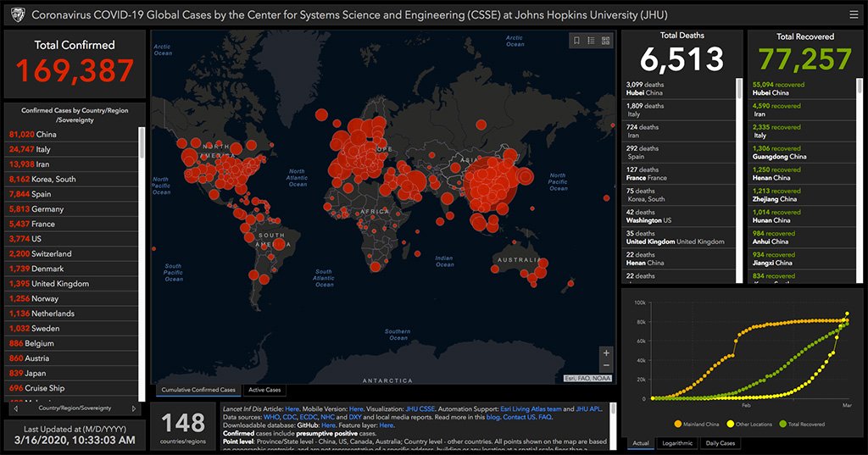The width and height of the screenshot is (868, 455).
Task: Click the country list scrollbar
Action: (x=142, y=143)
